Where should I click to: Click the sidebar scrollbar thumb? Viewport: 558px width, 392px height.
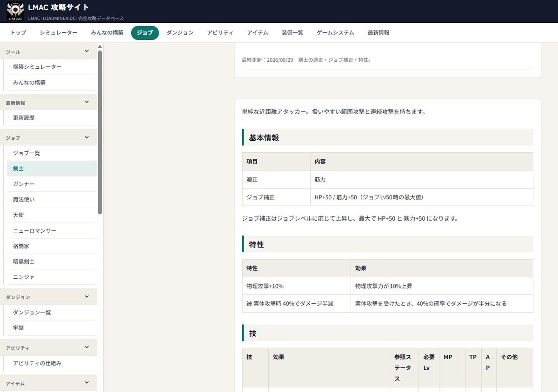[x=100, y=132]
